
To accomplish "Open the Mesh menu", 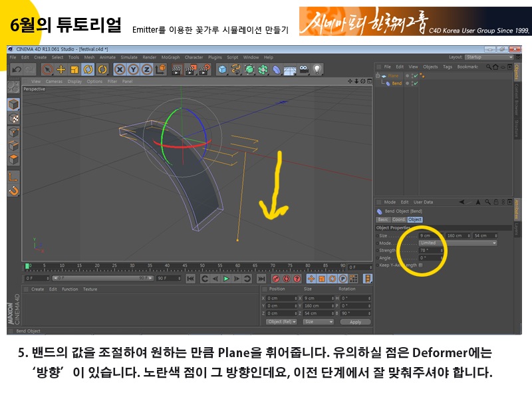I will point(89,57).
